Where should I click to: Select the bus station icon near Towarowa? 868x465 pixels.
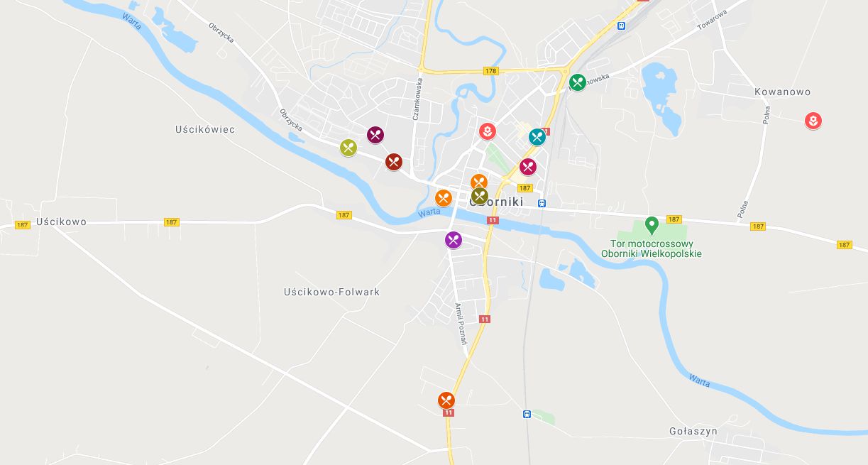[x=622, y=26]
